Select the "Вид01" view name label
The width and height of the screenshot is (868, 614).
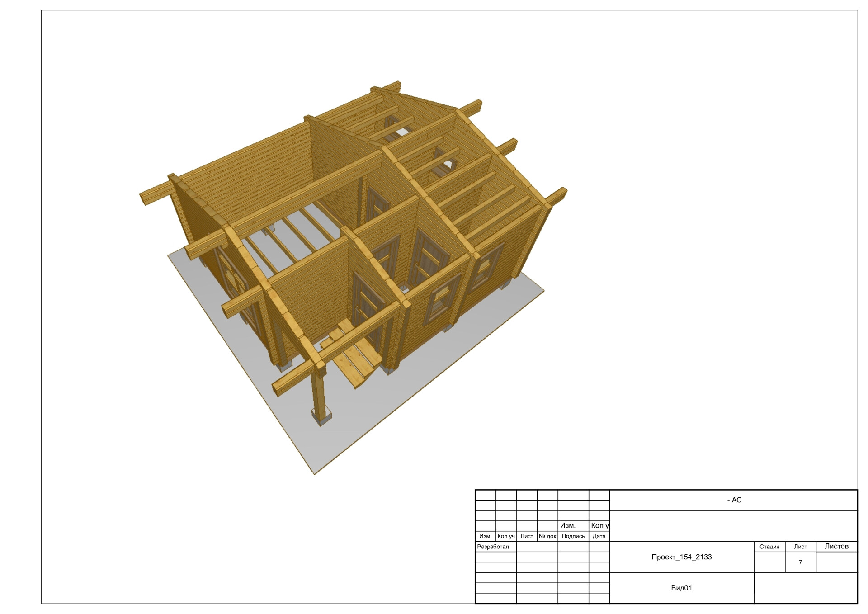681,588
